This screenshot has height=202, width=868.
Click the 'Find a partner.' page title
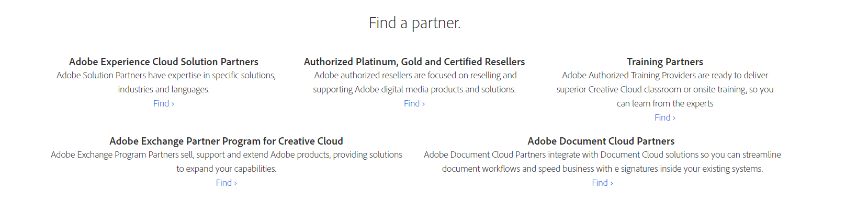[414, 23]
